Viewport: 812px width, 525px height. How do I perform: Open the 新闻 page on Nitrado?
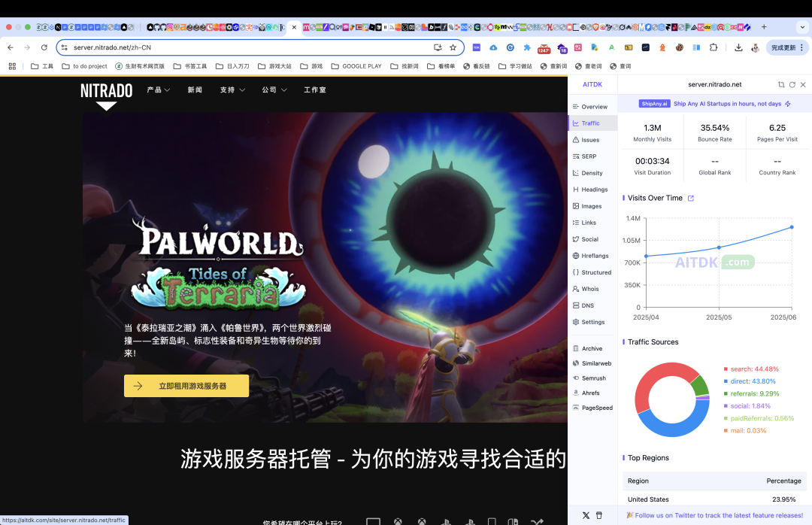pos(195,90)
